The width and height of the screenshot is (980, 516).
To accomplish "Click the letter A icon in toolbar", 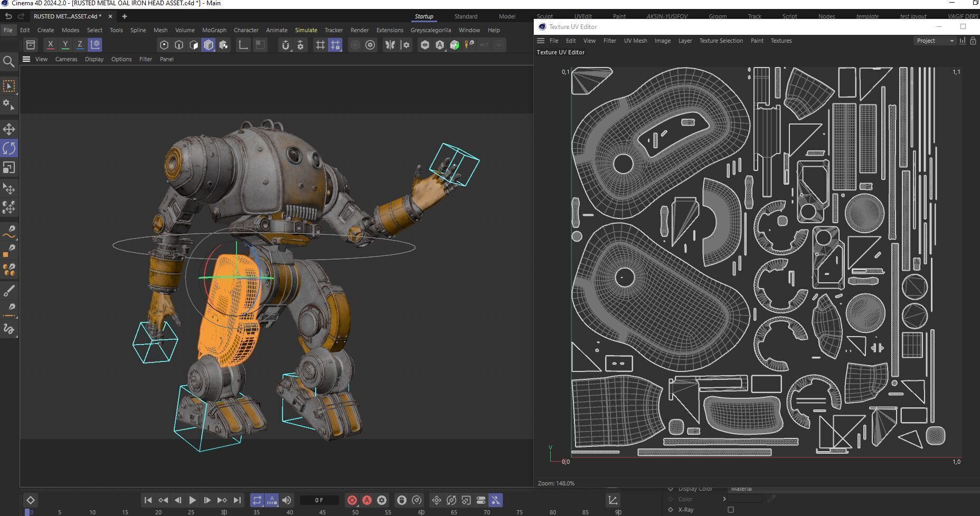I will click(x=440, y=45).
